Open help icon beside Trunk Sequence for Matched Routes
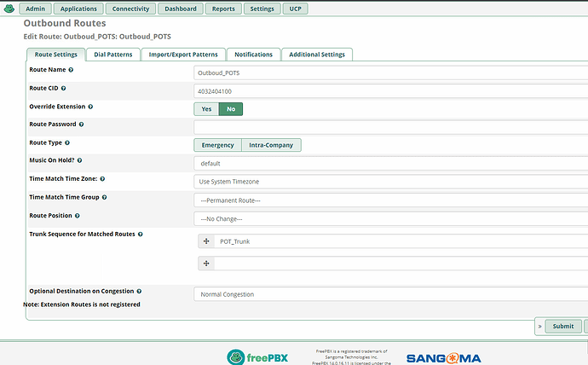 click(x=141, y=234)
